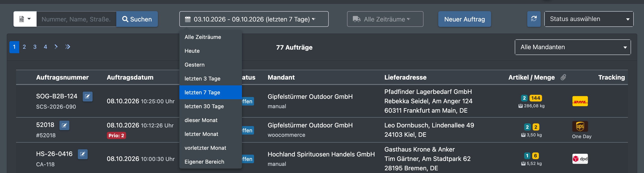The width and height of the screenshot is (644, 173).
Task: Choose vorletzter Monat option
Action: click(x=210, y=148)
